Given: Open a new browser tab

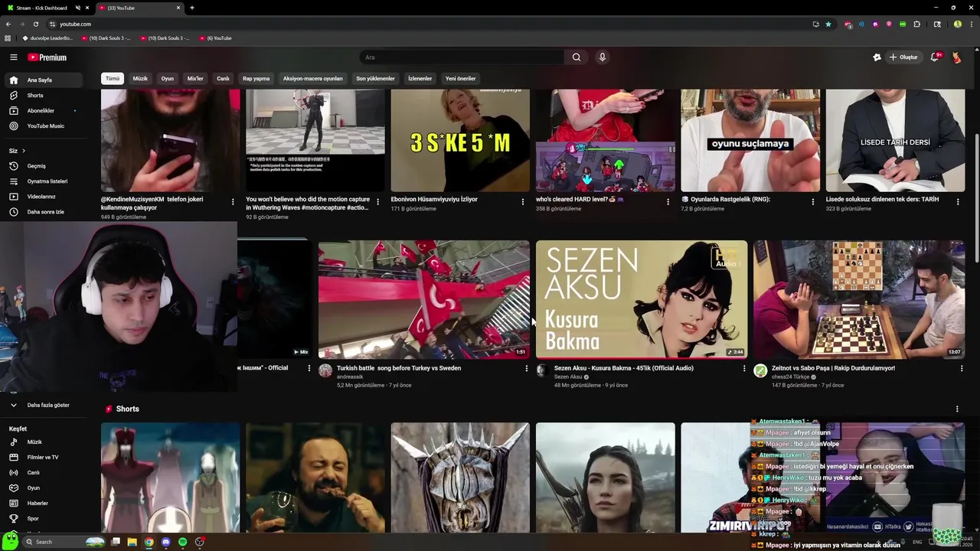Looking at the screenshot, I should [x=192, y=8].
